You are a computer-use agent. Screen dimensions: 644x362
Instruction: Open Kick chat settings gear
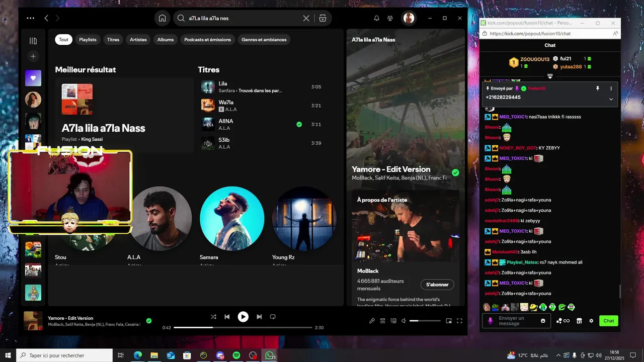click(x=591, y=321)
